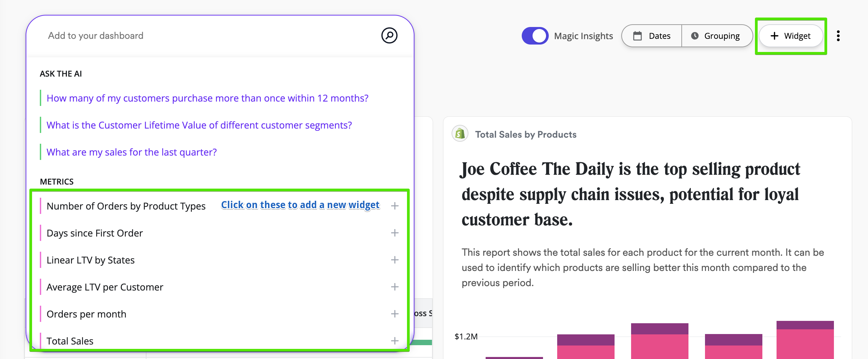Viewport: 868px width, 359px height.
Task: Open the three-dot more options menu
Action: (x=838, y=36)
